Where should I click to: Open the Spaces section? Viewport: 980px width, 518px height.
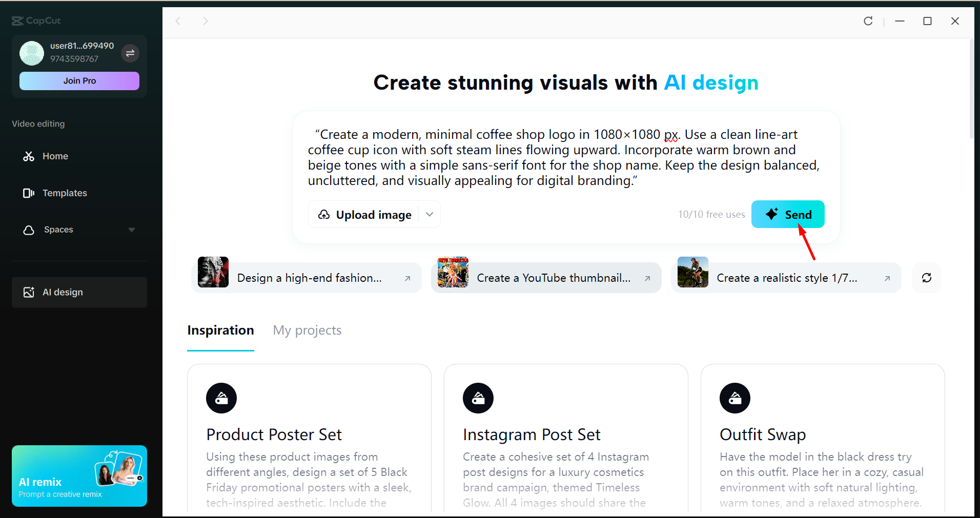click(79, 230)
